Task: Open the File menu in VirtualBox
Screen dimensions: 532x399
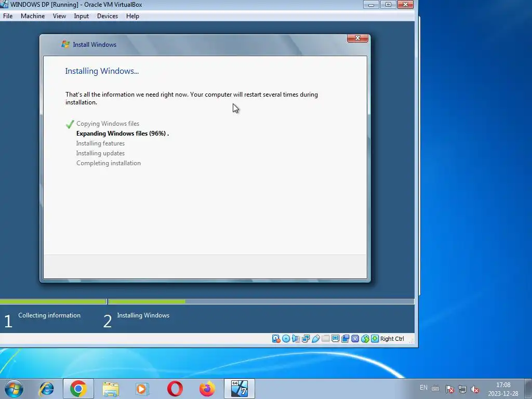Action: click(x=8, y=16)
